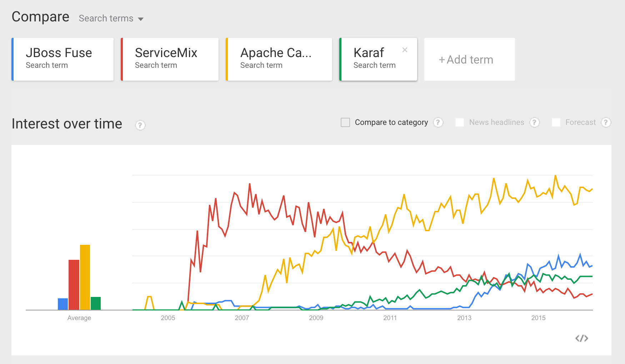
Task: Remove the Karaf search term
Action: 405,50
